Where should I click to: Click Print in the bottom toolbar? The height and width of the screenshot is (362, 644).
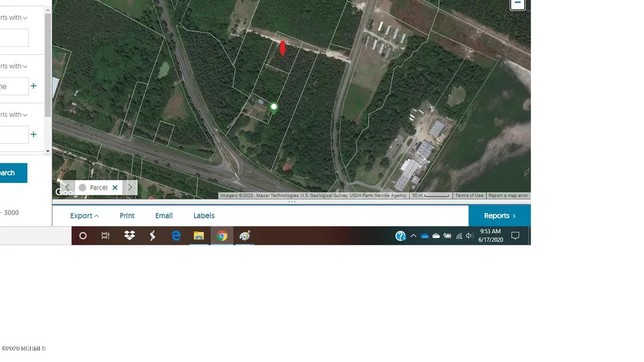[127, 216]
